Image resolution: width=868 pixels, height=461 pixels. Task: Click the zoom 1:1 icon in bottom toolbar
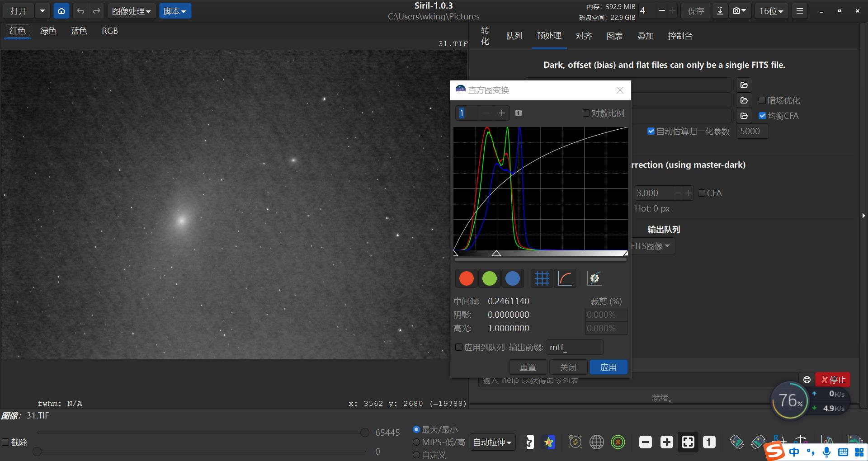tap(709, 442)
